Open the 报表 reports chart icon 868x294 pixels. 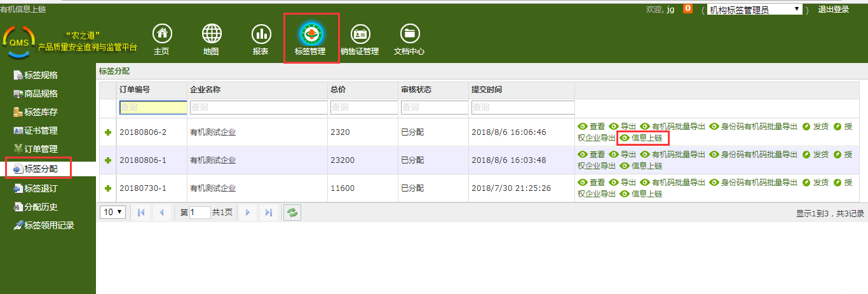pyautogui.click(x=261, y=34)
